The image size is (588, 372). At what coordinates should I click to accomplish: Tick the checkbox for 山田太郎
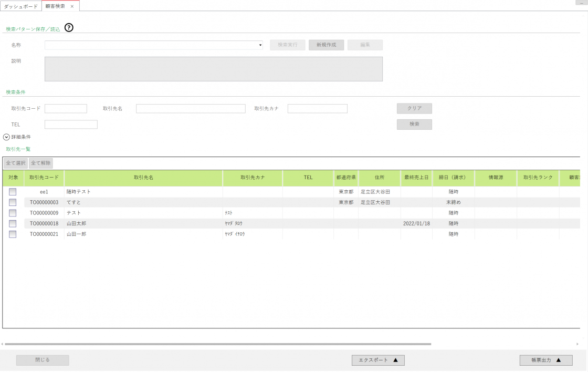[13, 223]
